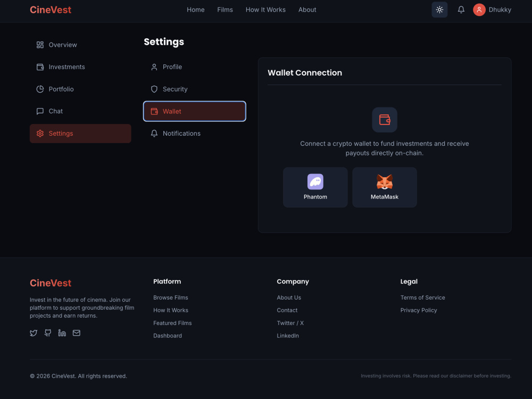Screen dimensions: 532x399
Task: Open Investments in the sidebar
Action: tap(80, 67)
